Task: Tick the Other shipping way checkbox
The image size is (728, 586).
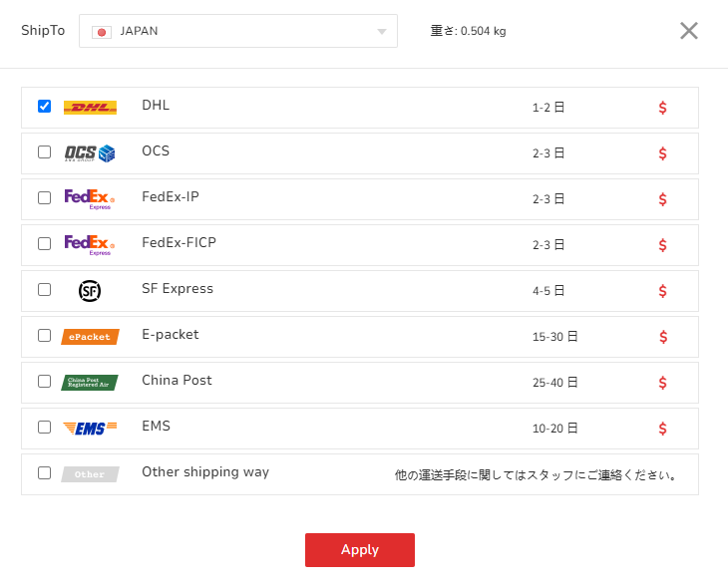Action: pyautogui.click(x=44, y=473)
